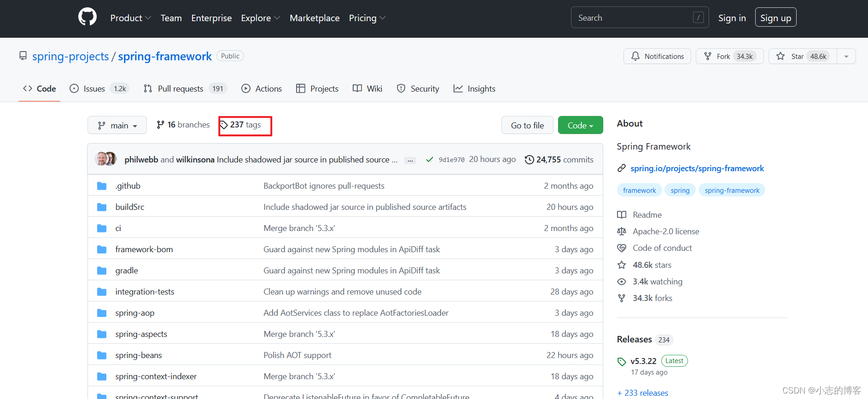View the 16 branches link
Screen dimensions: 868x399
pos(183,125)
